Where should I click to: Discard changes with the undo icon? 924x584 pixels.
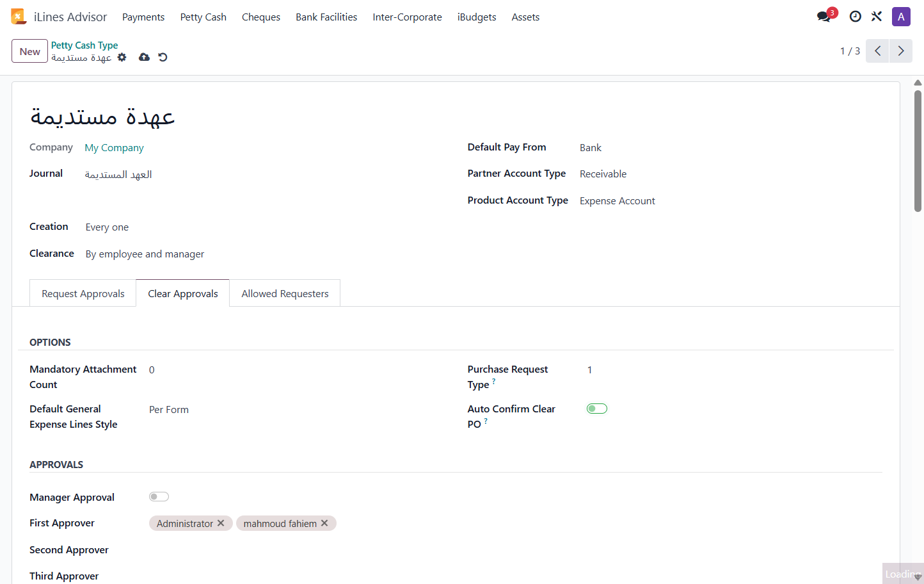(163, 57)
